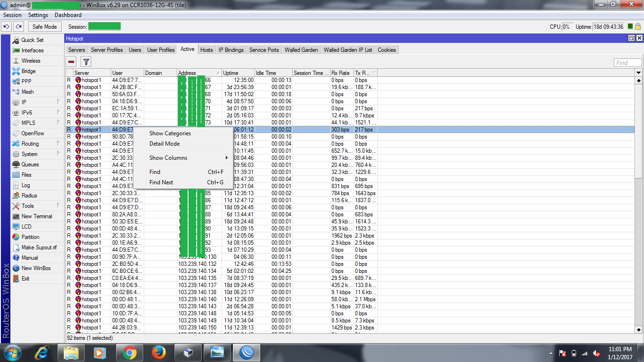Click inside the Find input field
Viewport: 644px width, 362px height.
pos(627,62)
